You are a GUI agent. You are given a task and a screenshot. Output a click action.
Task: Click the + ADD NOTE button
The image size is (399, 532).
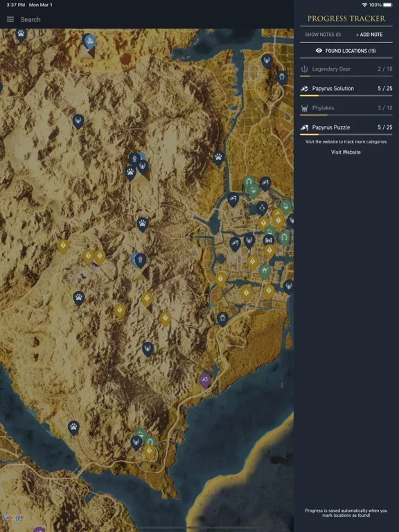pos(369,35)
